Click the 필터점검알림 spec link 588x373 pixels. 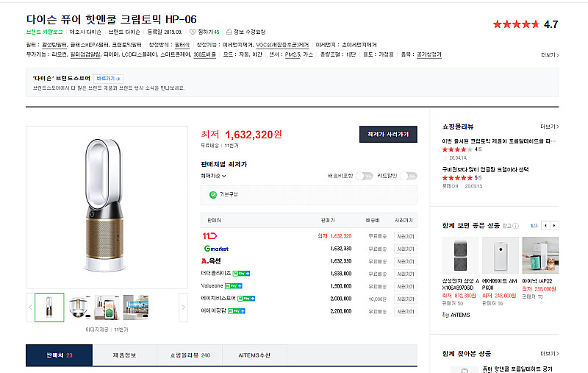pos(85,54)
